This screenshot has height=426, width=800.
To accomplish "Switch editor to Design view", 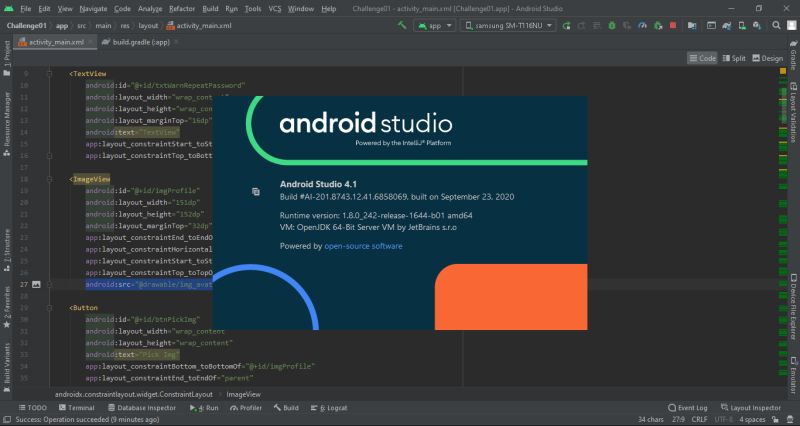I will [767, 58].
